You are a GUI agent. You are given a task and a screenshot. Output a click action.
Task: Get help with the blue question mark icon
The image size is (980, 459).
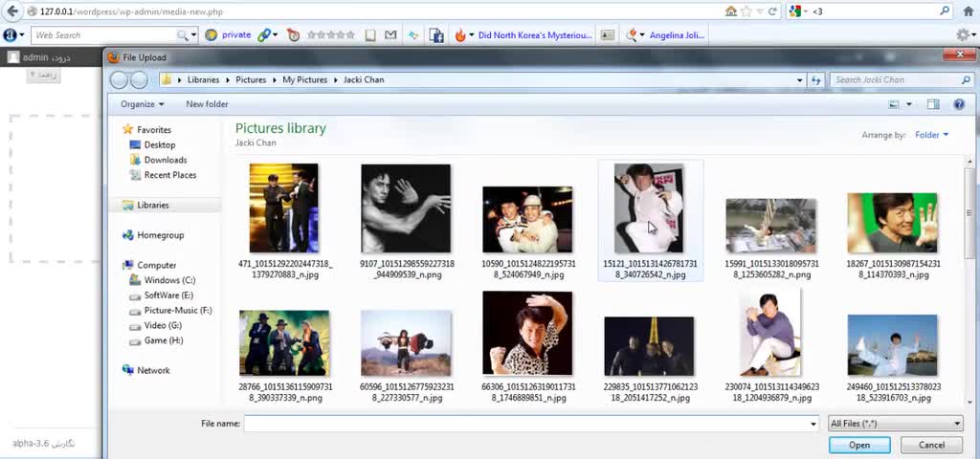coord(959,104)
